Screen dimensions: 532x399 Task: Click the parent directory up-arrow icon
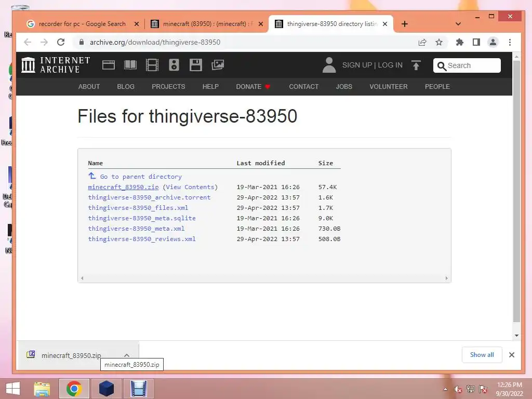(92, 176)
